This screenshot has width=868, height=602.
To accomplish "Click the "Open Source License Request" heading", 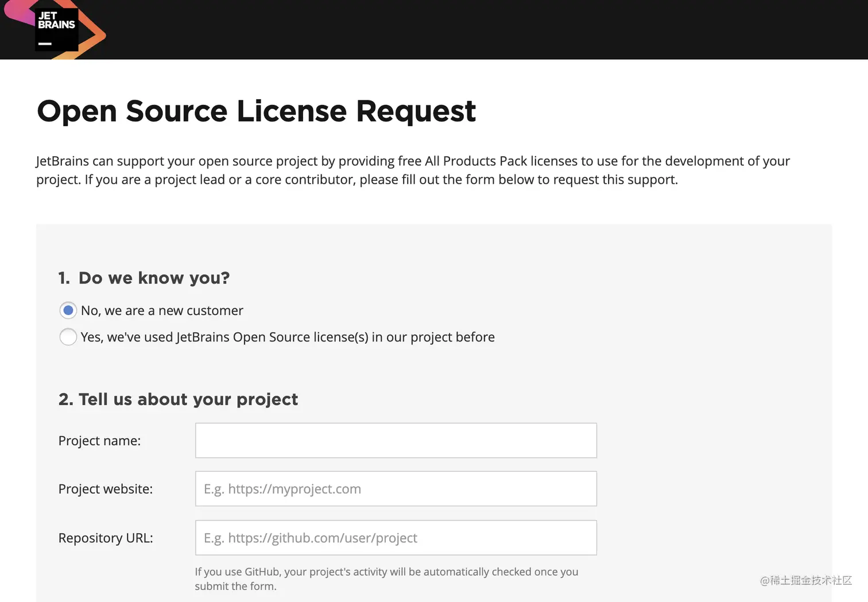I will [x=256, y=111].
